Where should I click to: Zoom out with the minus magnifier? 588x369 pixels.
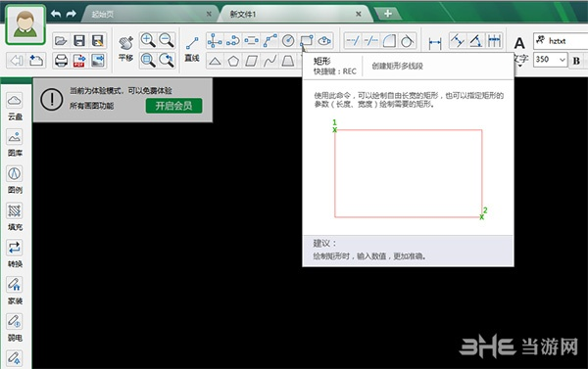point(167,40)
